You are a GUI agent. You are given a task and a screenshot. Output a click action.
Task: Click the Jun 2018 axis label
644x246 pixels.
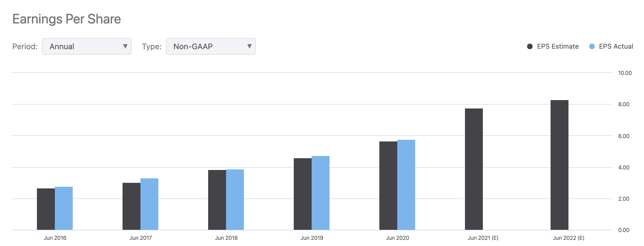pyautogui.click(x=226, y=238)
